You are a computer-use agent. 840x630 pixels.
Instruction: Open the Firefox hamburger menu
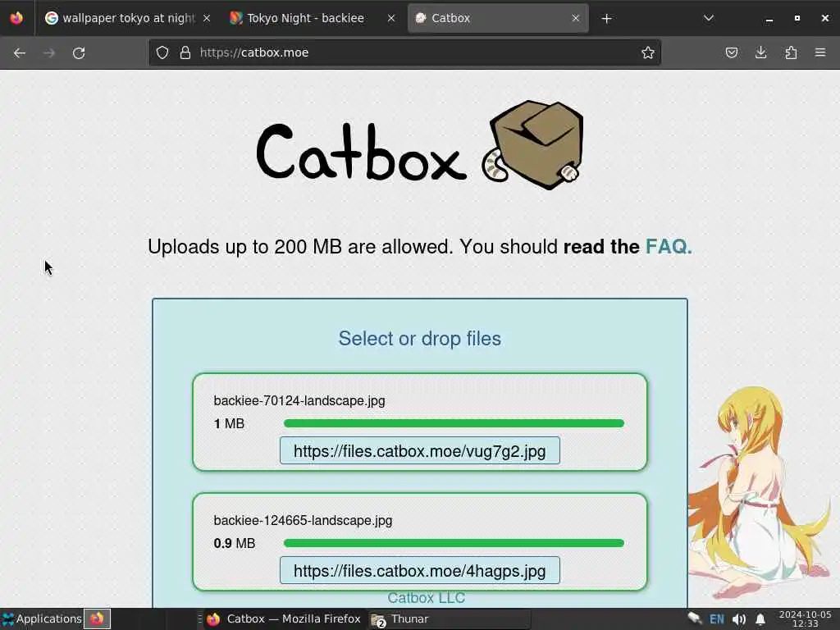[820, 52]
